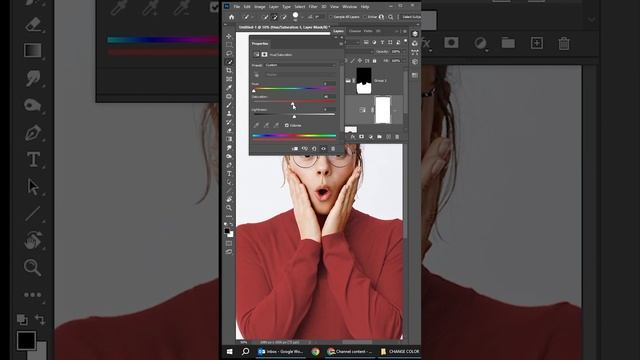Viewport: 640px width, 360px height.
Task: Click folder group icon in enlarged background
Action: [x=508, y=43]
